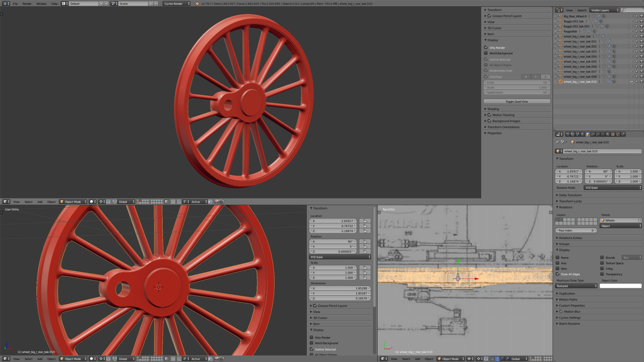Click the Blender info editor type icon

6,4
